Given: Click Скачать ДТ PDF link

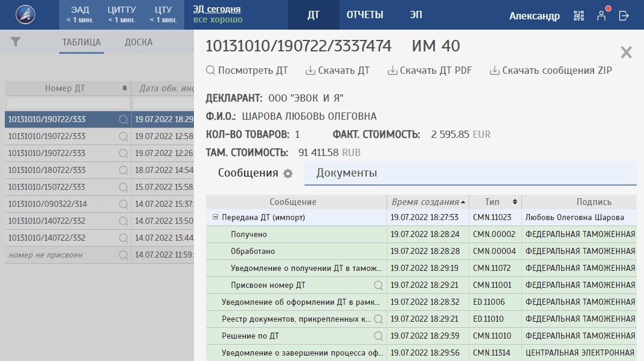Looking at the screenshot, I should (x=430, y=70).
